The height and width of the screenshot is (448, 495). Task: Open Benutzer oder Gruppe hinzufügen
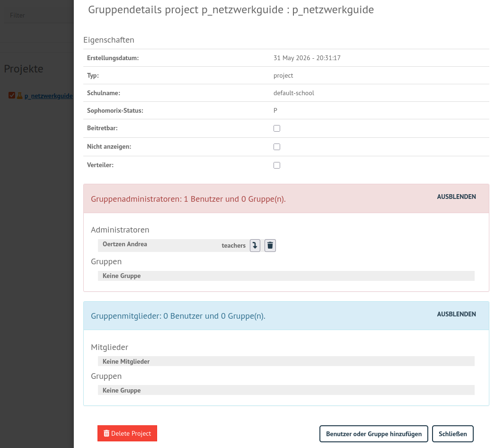click(374, 434)
